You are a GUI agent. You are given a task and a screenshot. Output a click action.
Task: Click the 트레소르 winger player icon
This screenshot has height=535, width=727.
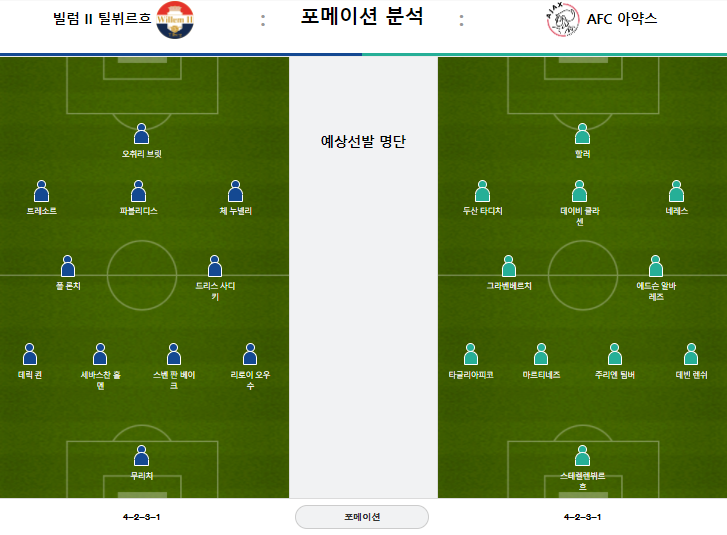41,191
